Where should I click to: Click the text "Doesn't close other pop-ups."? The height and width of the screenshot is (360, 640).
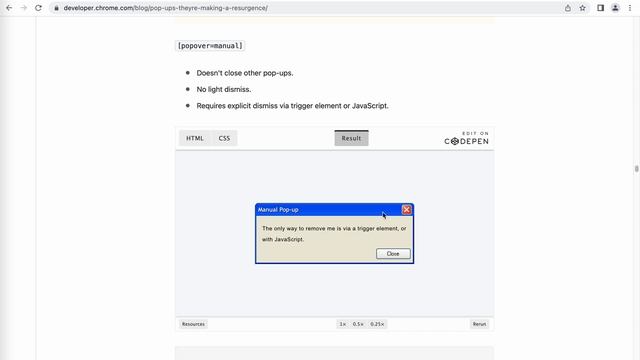click(x=245, y=73)
